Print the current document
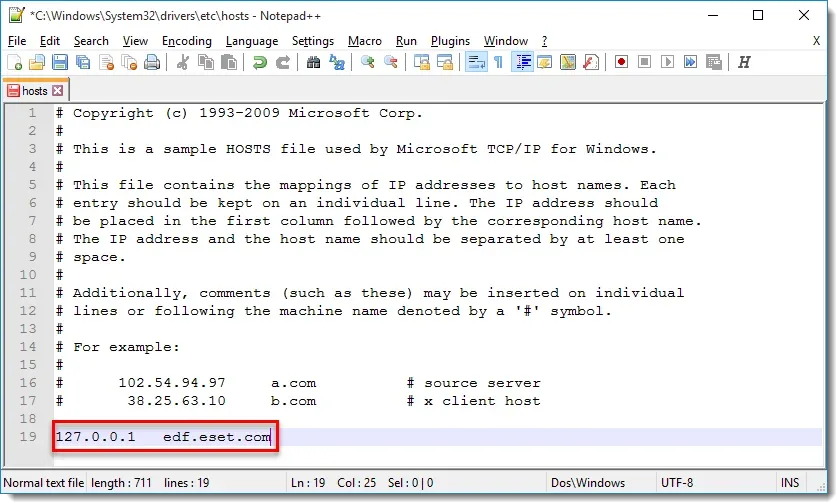Image resolution: width=837 pixels, height=503 pixels. coord(152,62)
